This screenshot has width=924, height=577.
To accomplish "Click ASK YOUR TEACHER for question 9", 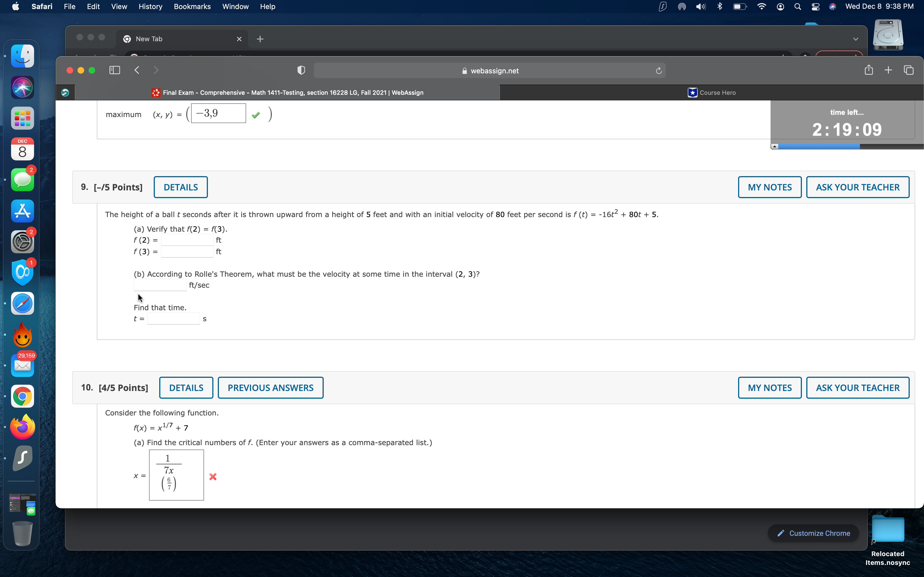I will click(857, 187).
